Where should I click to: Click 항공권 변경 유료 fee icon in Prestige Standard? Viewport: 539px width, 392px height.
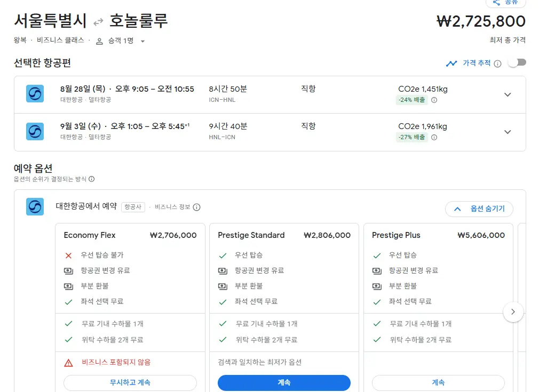coord(223,271)
